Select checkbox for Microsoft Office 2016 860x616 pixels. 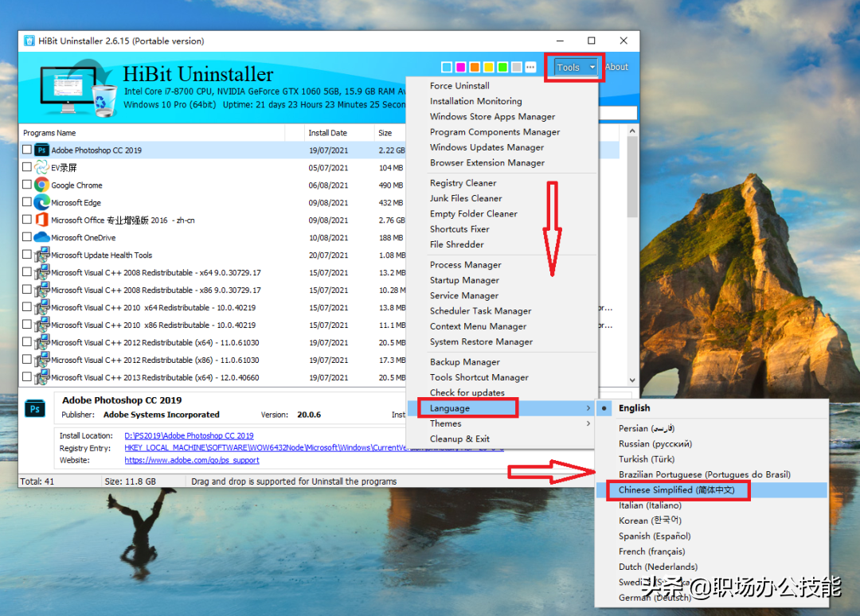(27, 220)
